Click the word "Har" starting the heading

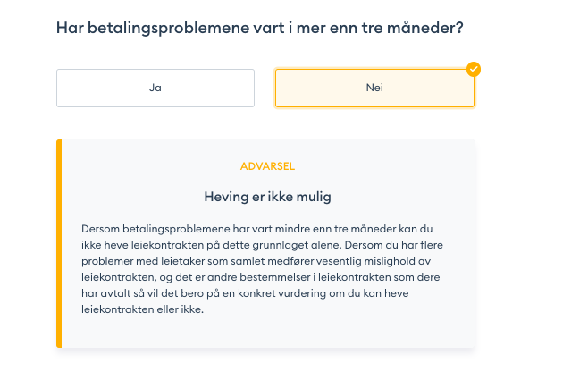coord(70,29)
